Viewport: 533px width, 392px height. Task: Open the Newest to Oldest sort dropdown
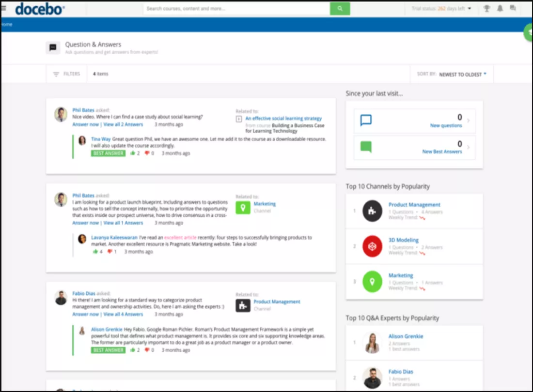462,75
